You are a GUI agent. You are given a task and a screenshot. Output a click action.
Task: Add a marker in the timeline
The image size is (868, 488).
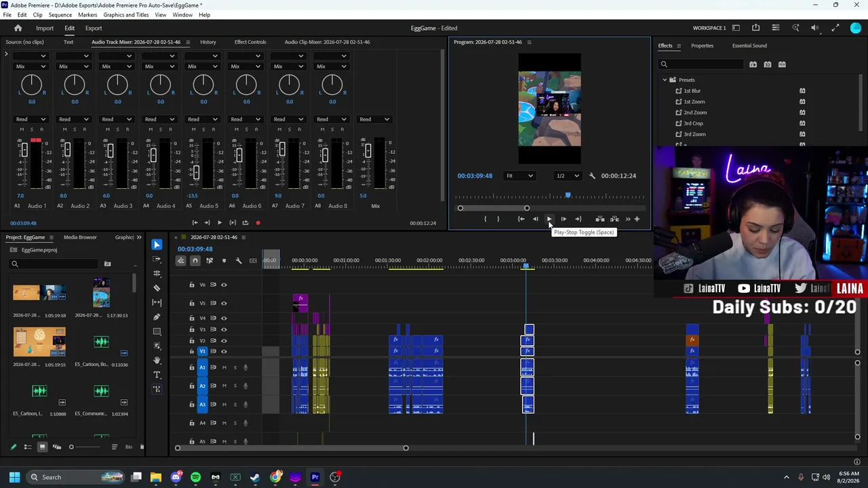click(224, 261)
